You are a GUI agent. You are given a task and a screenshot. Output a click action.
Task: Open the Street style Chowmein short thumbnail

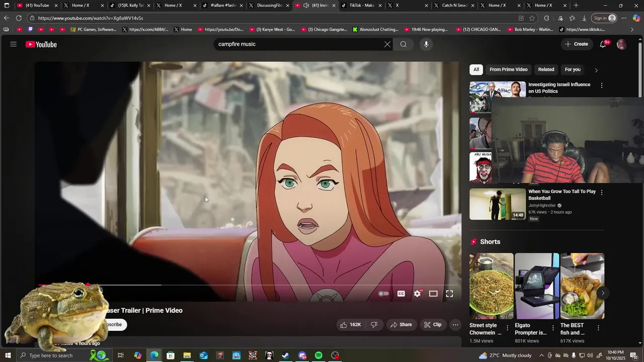point(492,286)
